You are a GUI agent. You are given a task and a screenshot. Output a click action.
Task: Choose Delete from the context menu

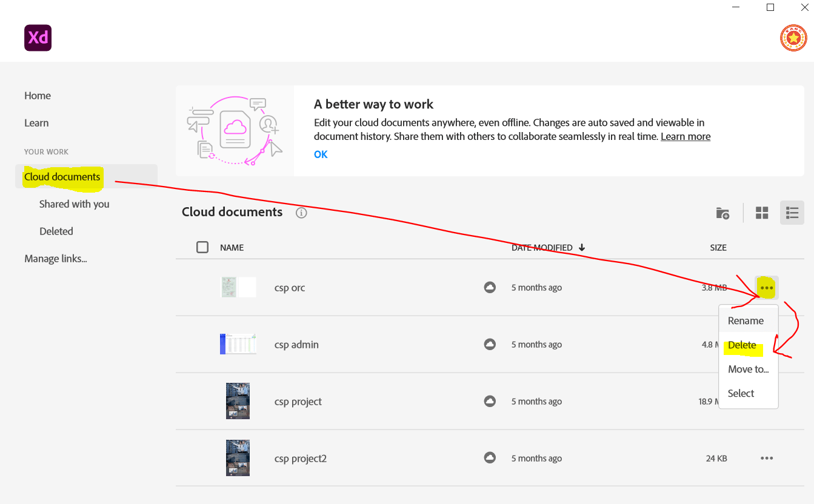(x=742, y=345)
